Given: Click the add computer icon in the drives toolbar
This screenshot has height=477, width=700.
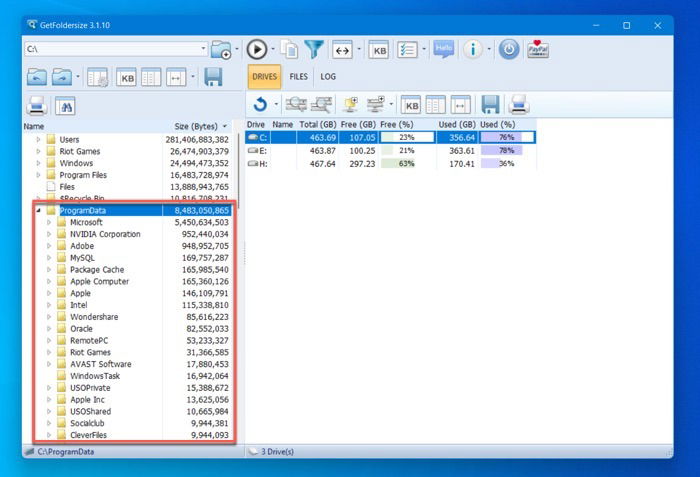Looking at the screenshot, I should tap(350, 105).
